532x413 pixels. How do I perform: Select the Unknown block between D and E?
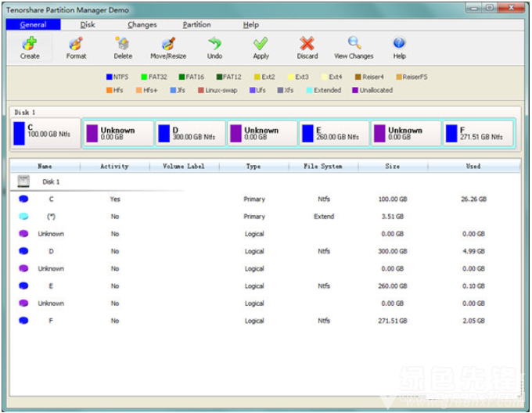tap(262, 134)
